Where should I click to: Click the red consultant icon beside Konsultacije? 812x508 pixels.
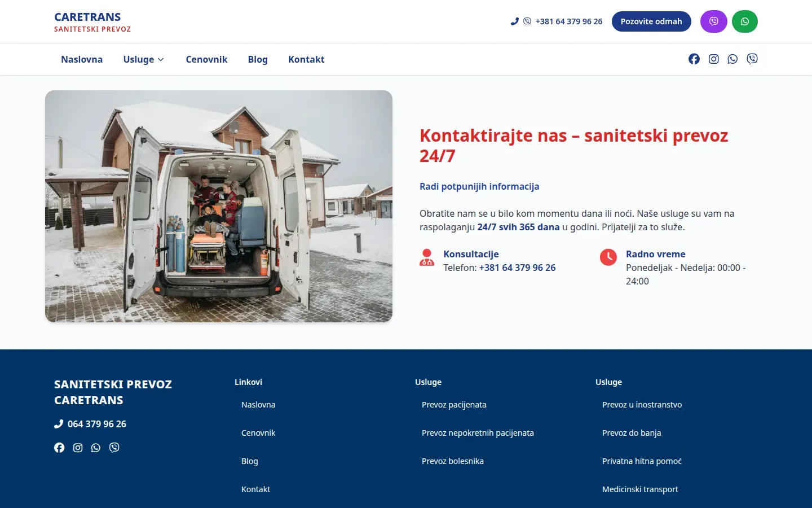pyautogui.click(x=427, y=257)
